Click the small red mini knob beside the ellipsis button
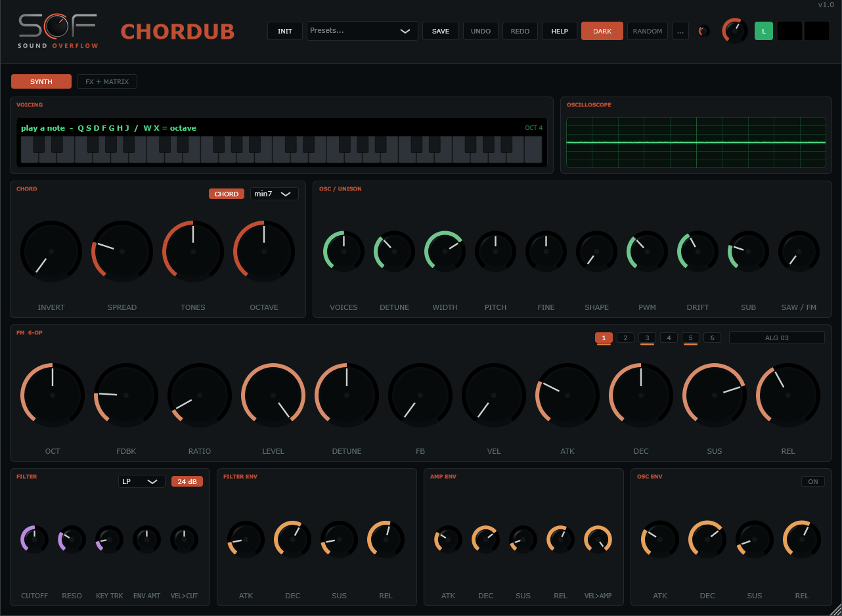This screenshot has width=842, height=616. point(704,31)
